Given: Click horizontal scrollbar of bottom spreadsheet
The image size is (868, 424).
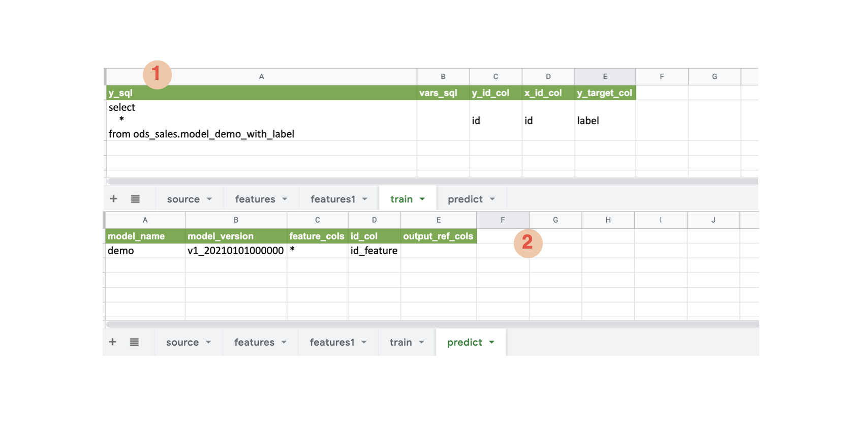Looking at the screenshot, I should [x=432, y=324].
